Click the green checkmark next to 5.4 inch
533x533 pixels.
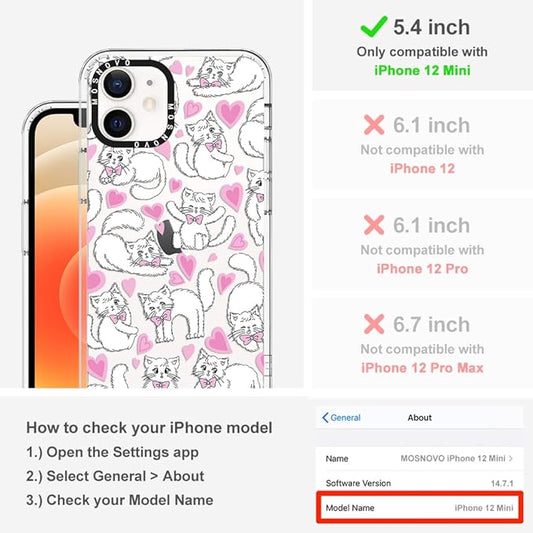(374, 27)
